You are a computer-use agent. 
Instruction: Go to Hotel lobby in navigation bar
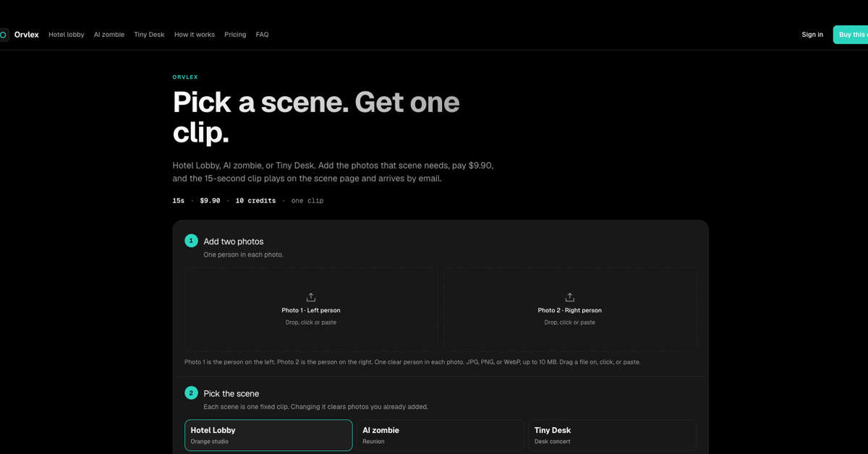[x=67, y=35]
